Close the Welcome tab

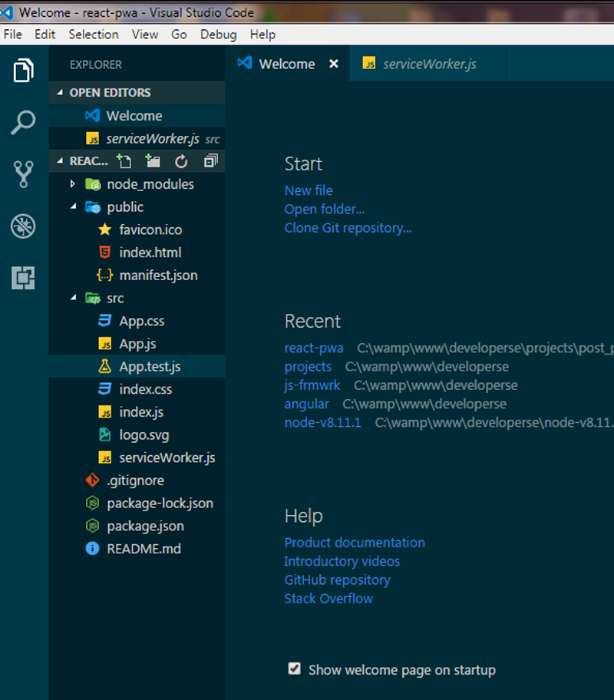[x=334, y=64]
